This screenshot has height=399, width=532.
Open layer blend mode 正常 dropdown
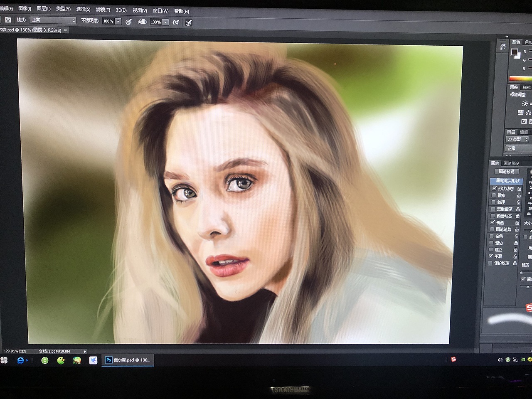pyautogui.click(x=518, y=148)
